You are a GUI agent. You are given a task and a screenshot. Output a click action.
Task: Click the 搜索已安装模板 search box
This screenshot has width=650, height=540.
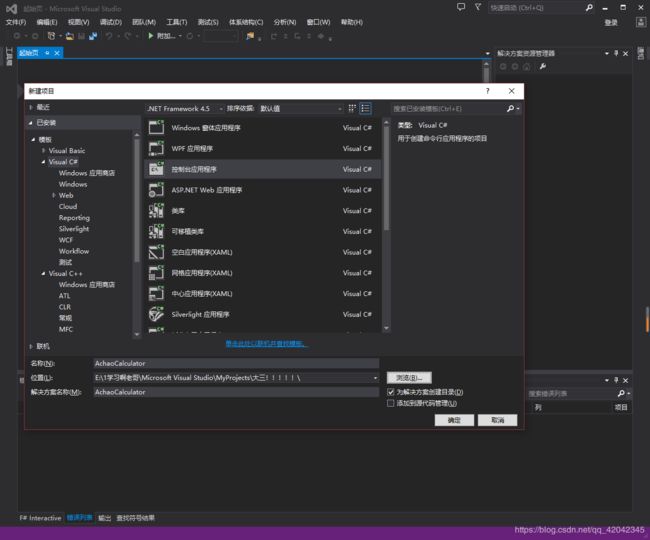coord(448,109)
